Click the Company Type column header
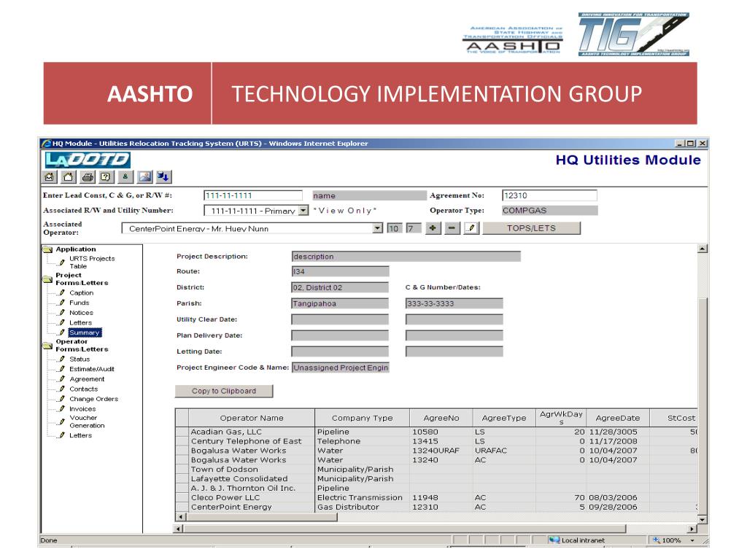747x560 pixels. click(362, 418)
